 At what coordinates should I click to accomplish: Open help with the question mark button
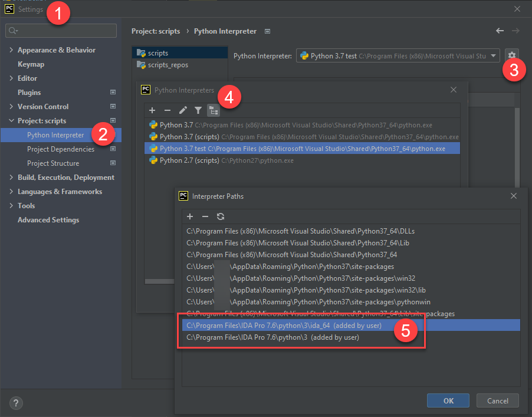[x=16, y=403]
